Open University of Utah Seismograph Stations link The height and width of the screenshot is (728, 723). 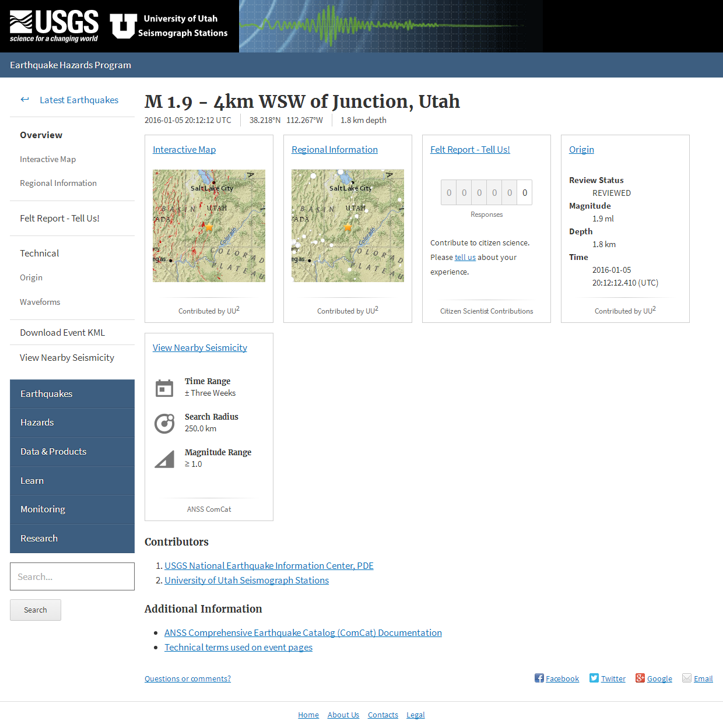pyautogui.click(x=247, y=580)
